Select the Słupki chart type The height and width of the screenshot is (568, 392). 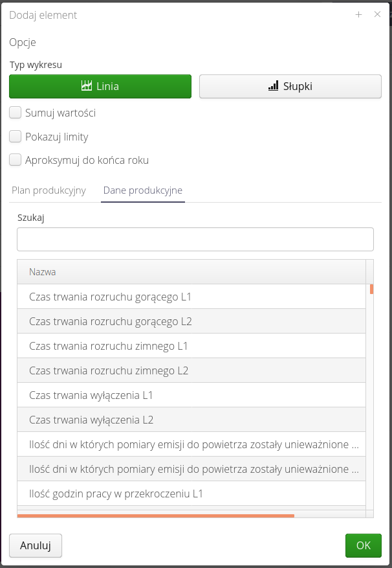290,86
